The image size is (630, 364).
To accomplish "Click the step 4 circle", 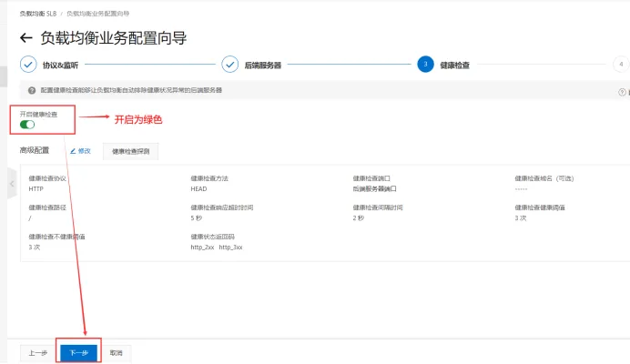I will point(621,65).
